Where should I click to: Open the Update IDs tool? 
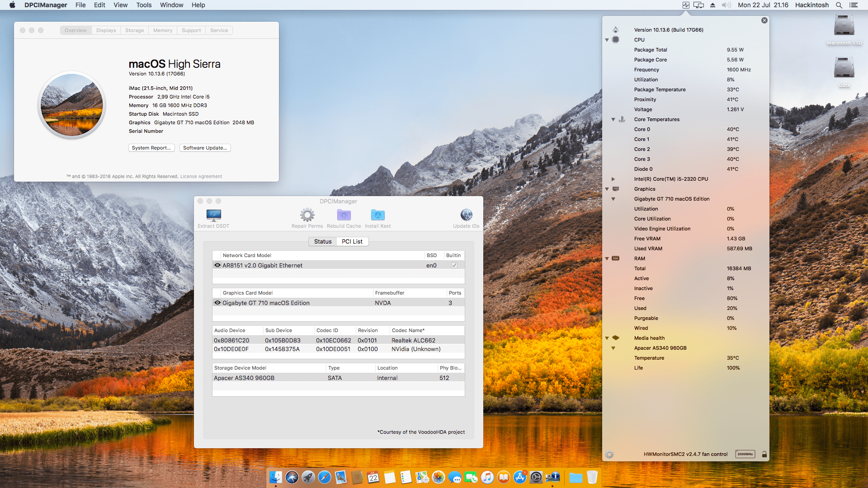pos(466,217)
